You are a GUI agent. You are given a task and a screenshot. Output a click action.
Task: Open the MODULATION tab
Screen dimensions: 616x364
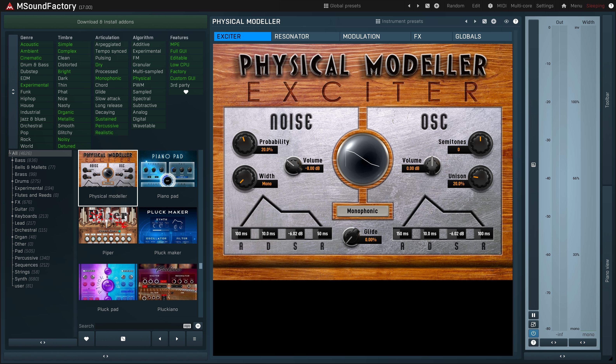click(361, 36)
